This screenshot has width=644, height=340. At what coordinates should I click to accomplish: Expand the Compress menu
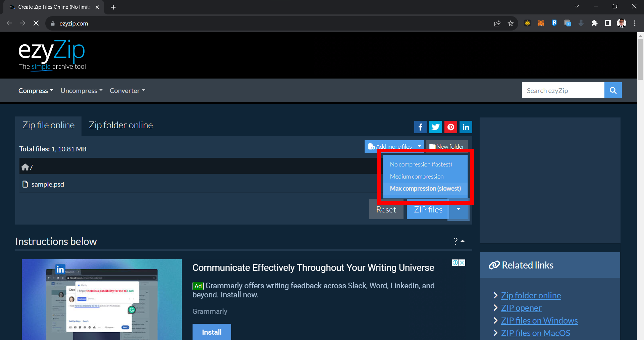[36, 91]
